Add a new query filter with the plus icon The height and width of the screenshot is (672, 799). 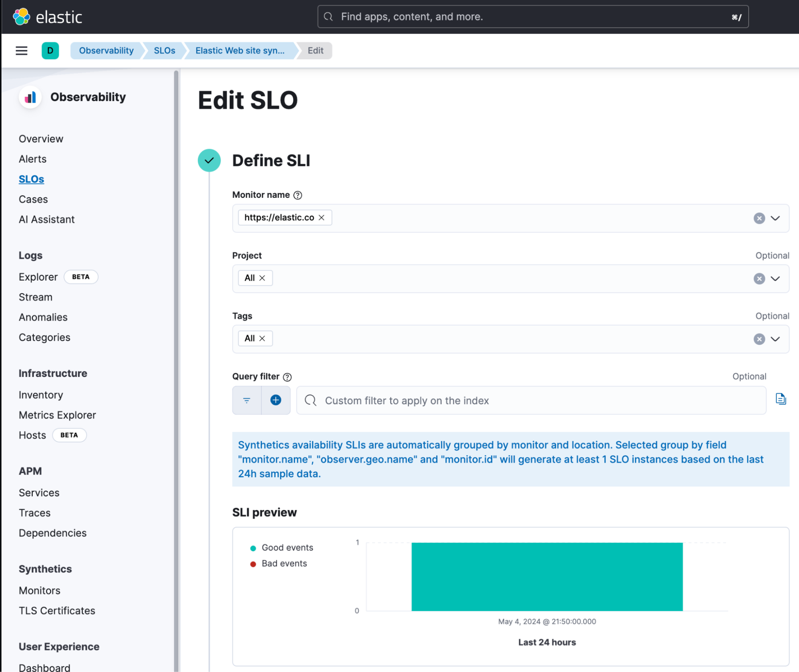coord(275,400)
